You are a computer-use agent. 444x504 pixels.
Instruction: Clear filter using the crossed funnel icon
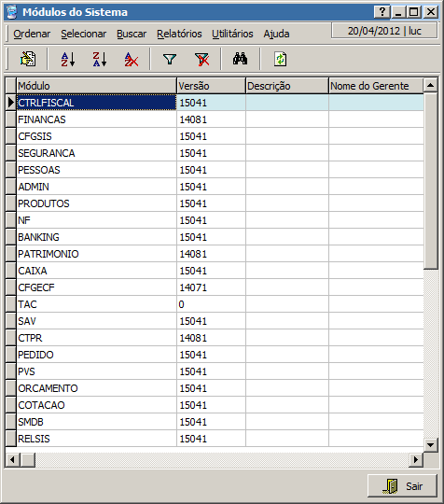[201, 59]
